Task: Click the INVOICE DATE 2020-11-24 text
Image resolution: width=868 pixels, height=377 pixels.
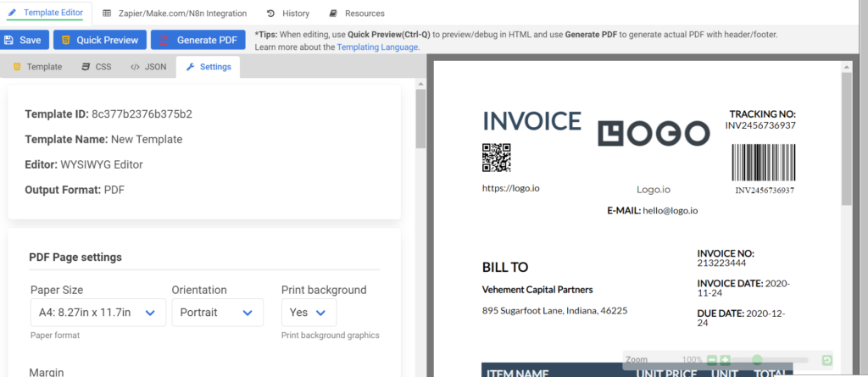Action: tap(744, 288)
